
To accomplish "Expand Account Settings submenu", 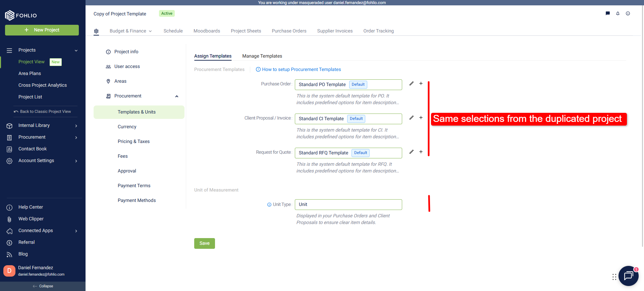I will [76, 161].
